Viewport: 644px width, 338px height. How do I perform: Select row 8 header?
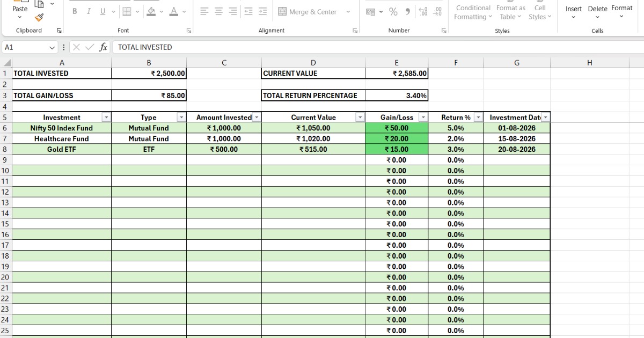5,149
